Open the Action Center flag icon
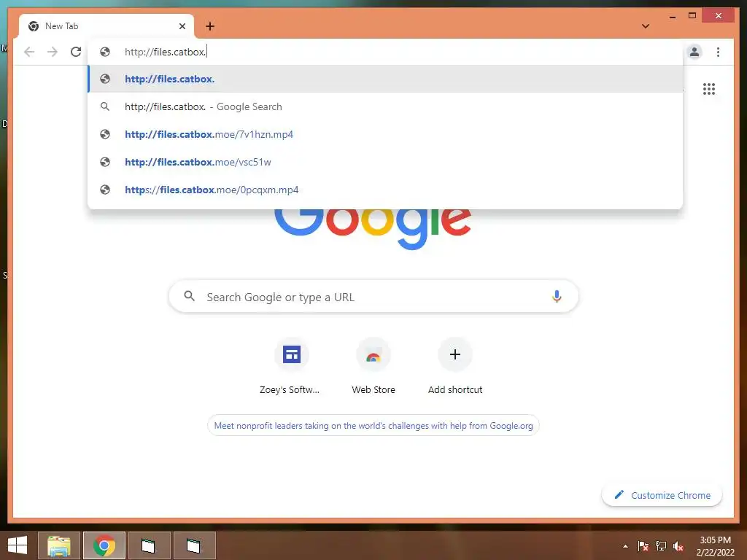The image size is (747, 560). (643, 545)
